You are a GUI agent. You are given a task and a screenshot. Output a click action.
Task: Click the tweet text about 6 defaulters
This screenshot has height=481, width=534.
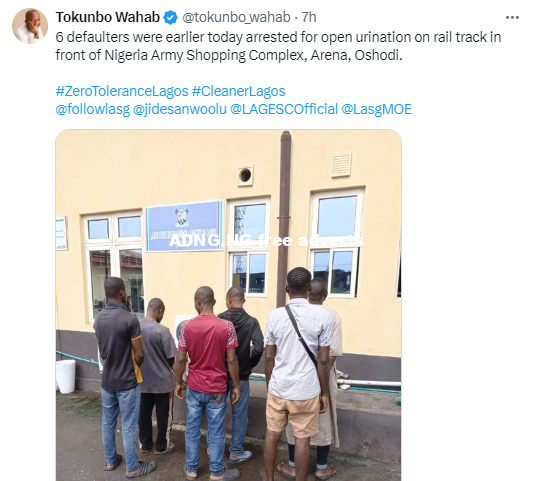point(278,46)
